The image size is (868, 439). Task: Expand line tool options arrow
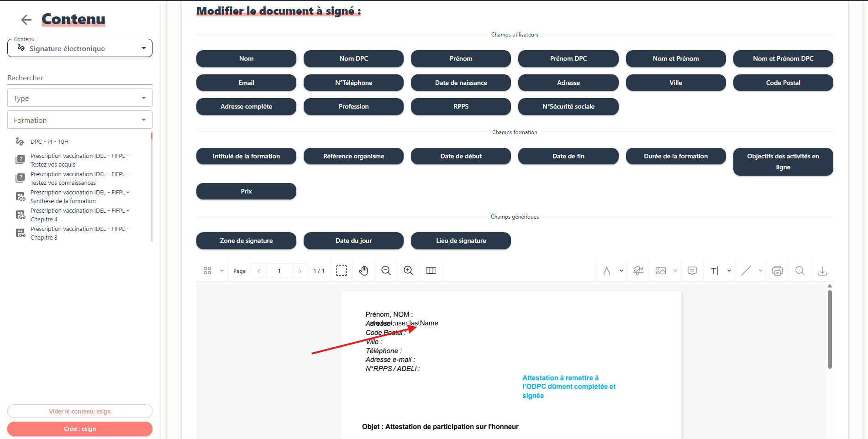pos(761,271)
